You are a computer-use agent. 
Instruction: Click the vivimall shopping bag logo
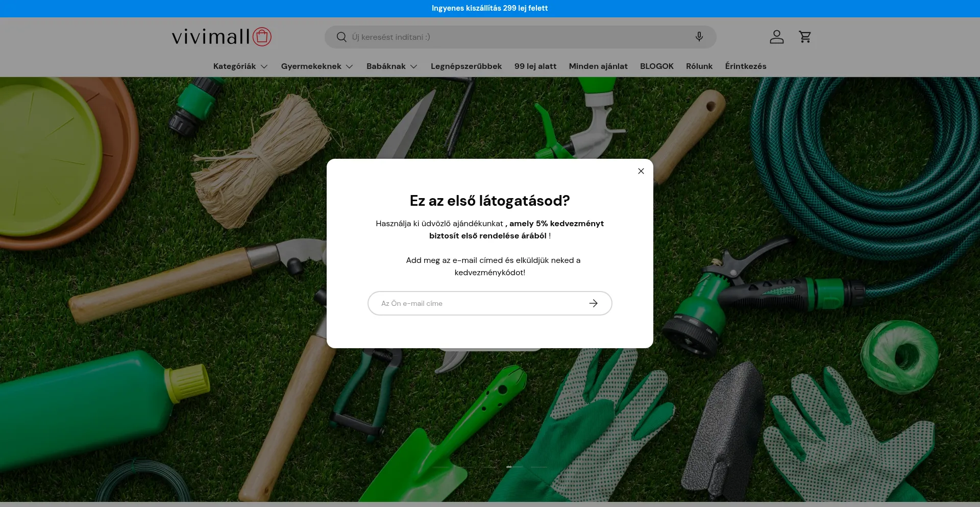[x=222, y=37]
